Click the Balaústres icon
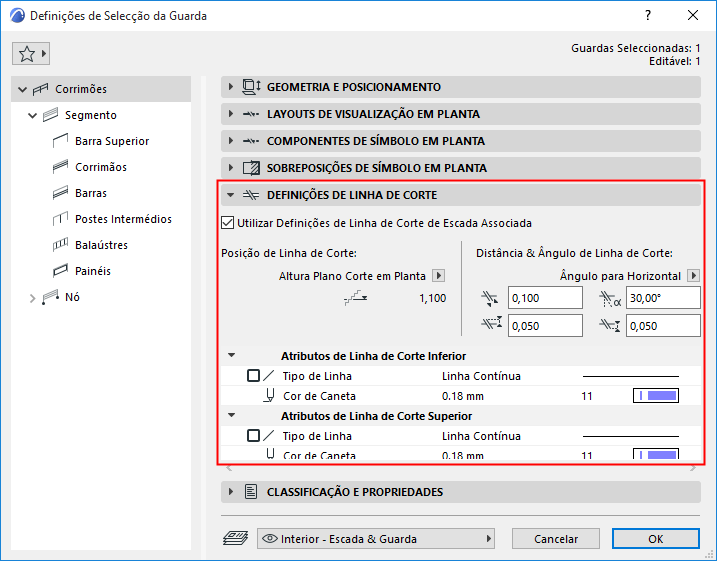 click(60, 245)
